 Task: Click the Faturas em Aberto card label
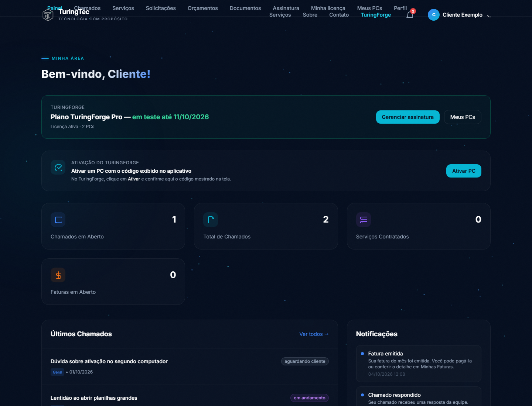pos(73,292)
